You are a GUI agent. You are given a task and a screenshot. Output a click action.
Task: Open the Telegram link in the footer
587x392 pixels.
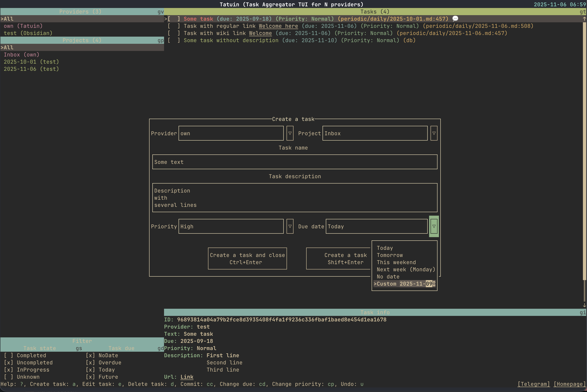[534, 384]
